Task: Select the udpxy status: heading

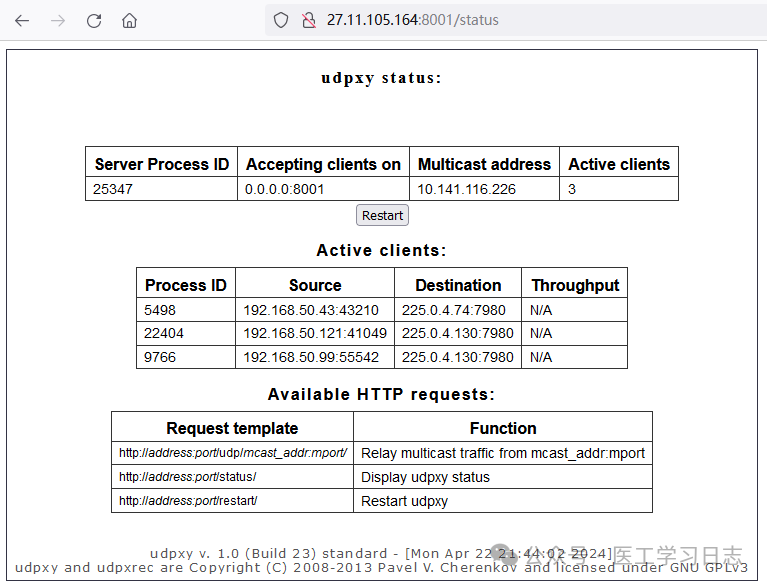Action: pos(382,78)
